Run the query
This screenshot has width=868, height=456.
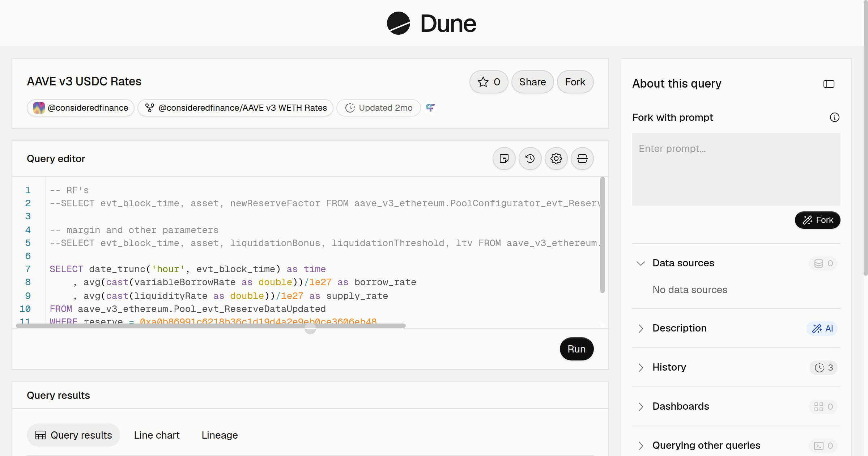[576, 349]
